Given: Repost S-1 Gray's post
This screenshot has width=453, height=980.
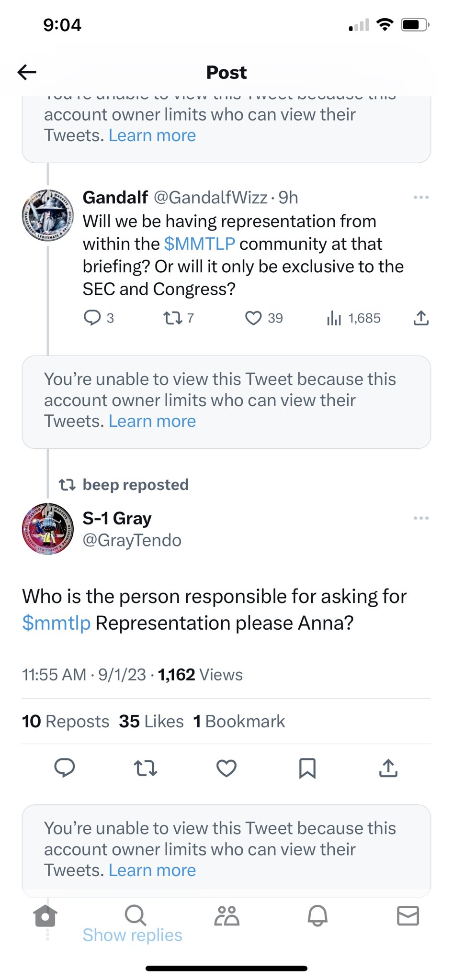Looking at the screenshot, I should click(x=146, y=768).
